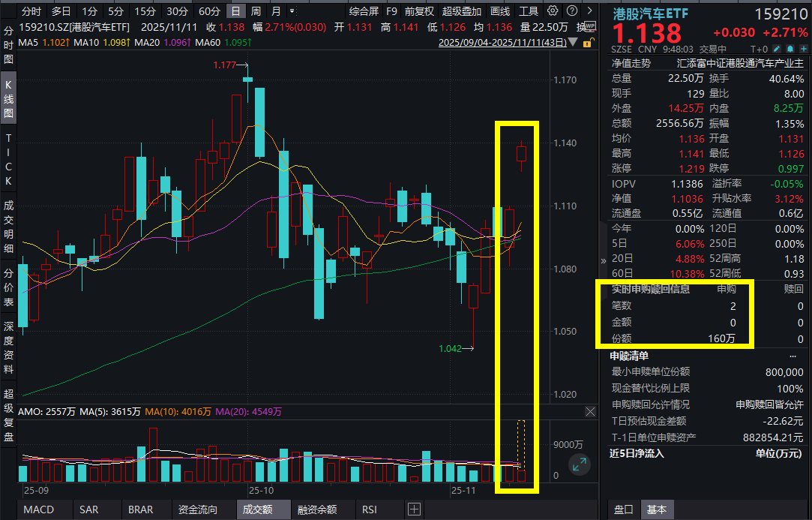The width and height of the screenshot is (812, 520).
Task: Open the 超级叠加 overlay function
Action: [x=461, y=11]
